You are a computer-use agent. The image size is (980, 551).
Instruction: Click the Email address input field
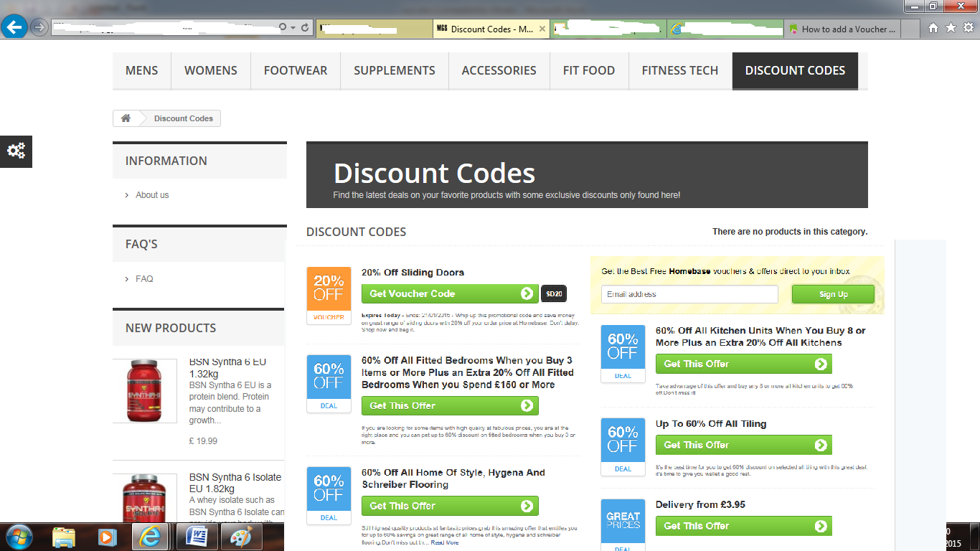(689, 294)
